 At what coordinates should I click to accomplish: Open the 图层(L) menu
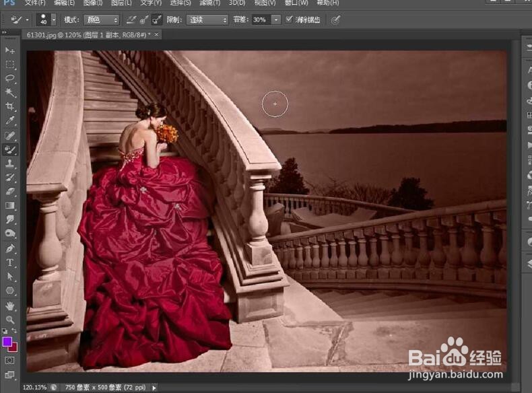coord(121,3)
